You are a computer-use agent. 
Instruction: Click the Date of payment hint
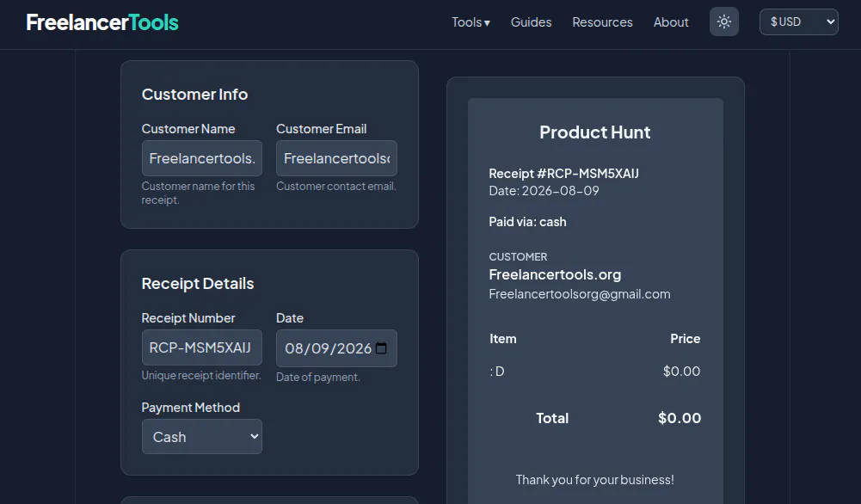pyautogui.click(x=318, y=378)
